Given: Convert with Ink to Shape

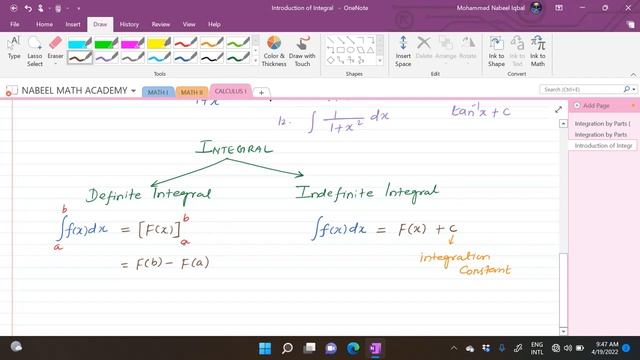Looking at the screenshot, I should [496, 51].
